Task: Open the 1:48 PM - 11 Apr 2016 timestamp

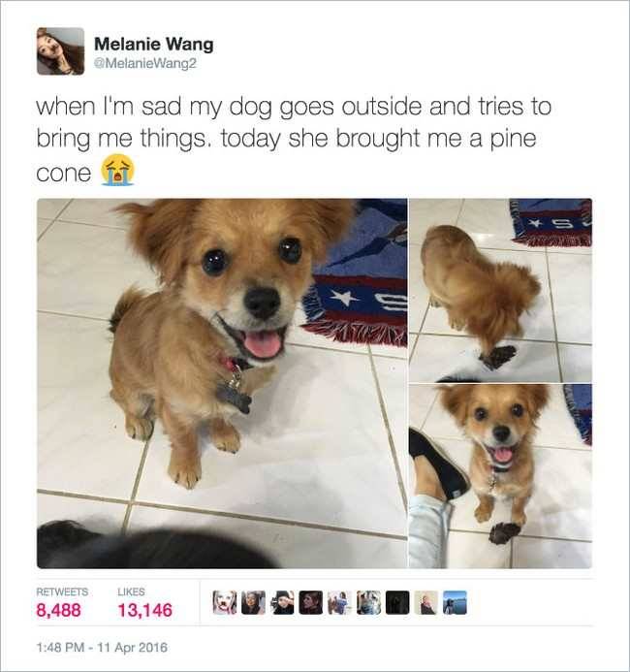Action: click(102, 647)
